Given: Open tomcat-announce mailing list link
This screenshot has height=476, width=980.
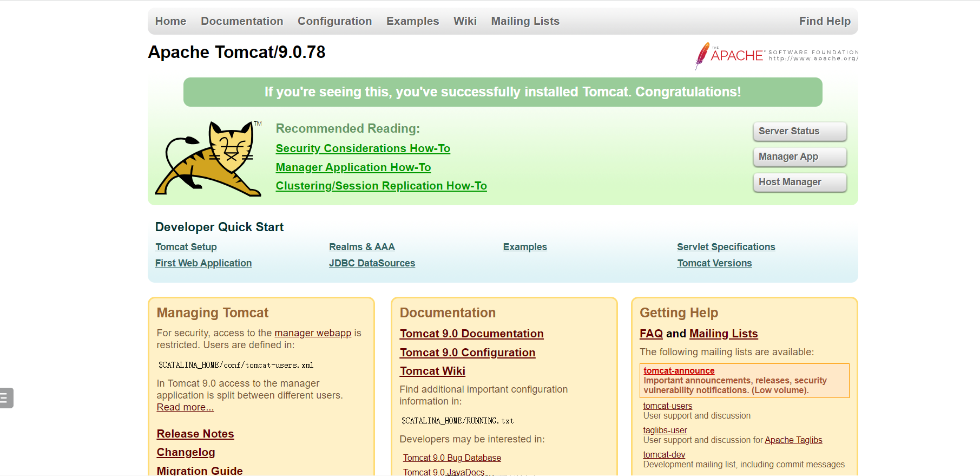Looking at the screenshot, I should coord(679,370).
